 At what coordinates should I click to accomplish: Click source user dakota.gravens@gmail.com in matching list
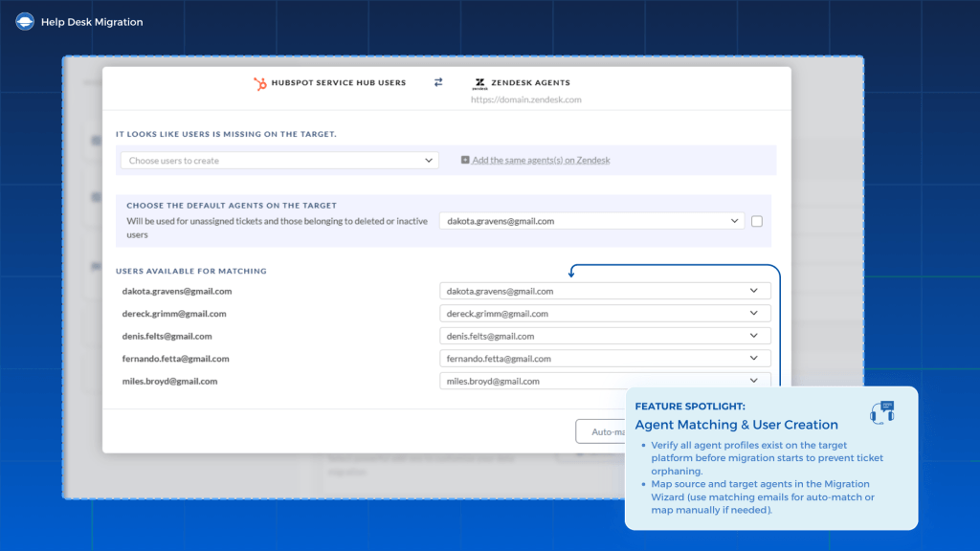click(177, 291)
